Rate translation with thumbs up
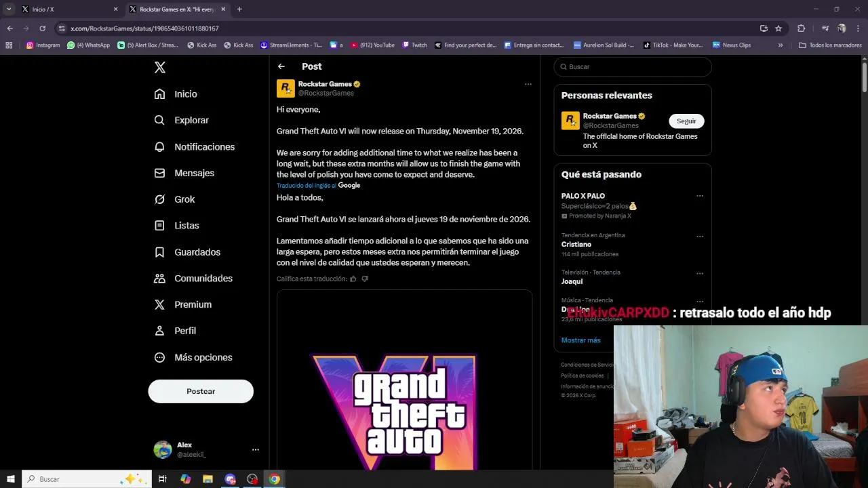 [x=353, y=279]
